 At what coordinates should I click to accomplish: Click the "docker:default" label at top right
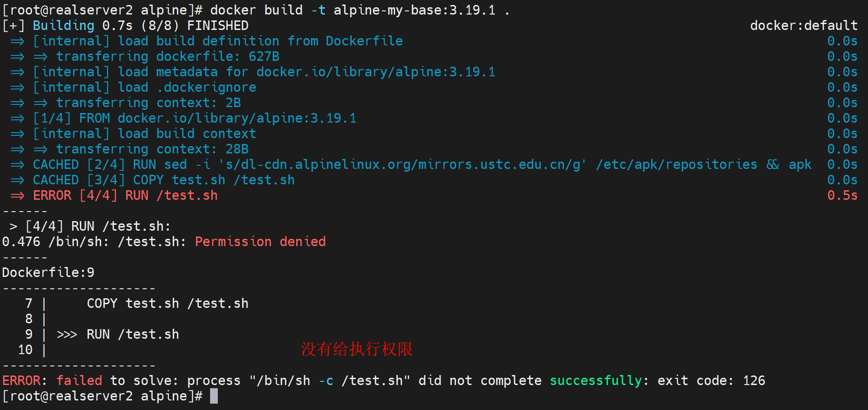pos(804,25)
